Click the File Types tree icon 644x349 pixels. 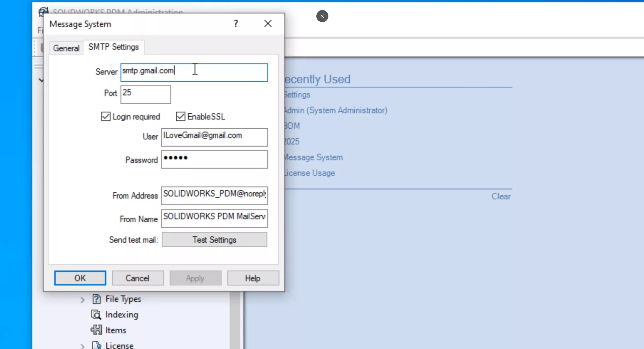coord(96,299)
